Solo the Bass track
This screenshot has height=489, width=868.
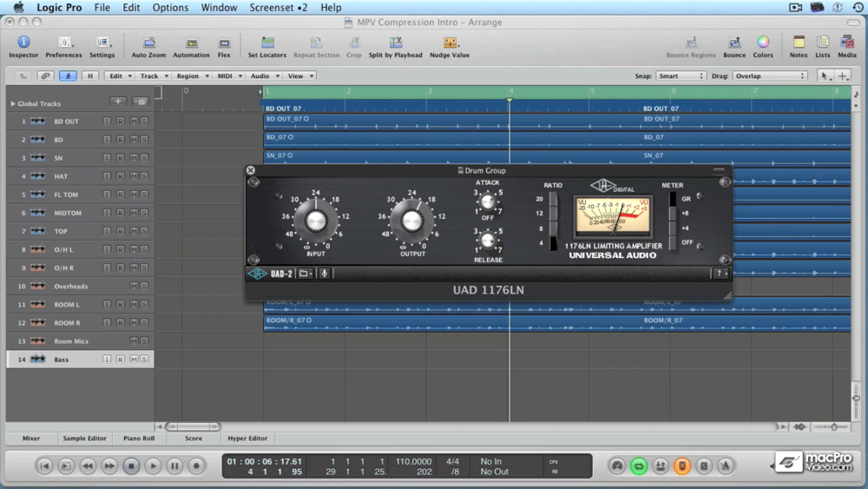[144, 360]
